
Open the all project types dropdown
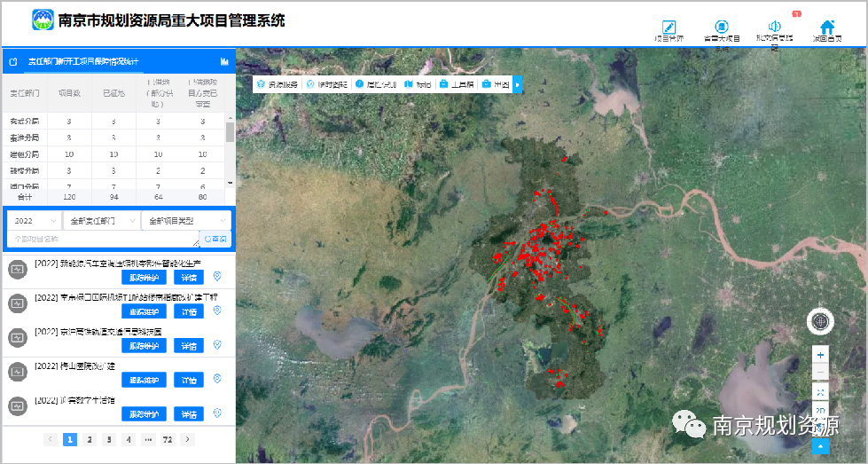[186, 220]
